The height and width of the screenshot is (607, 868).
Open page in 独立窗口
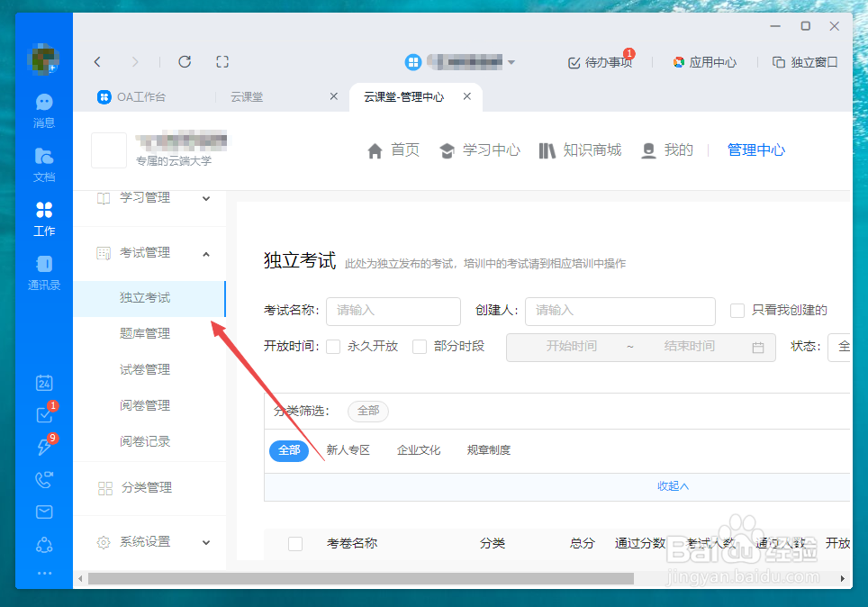pos(805,62)
